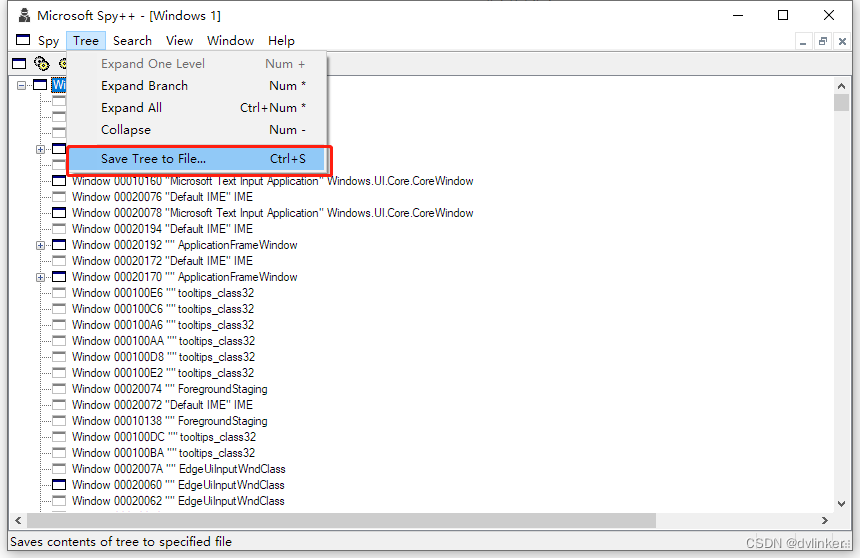
Task: Select row text Window 000100AA tooltips_class32
Action: tap(163, 341)
